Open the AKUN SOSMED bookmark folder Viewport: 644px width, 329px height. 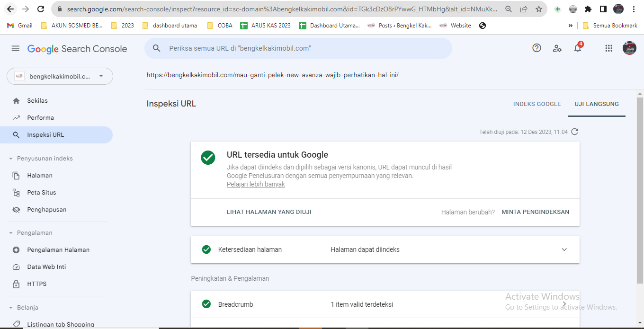point(72,26)
